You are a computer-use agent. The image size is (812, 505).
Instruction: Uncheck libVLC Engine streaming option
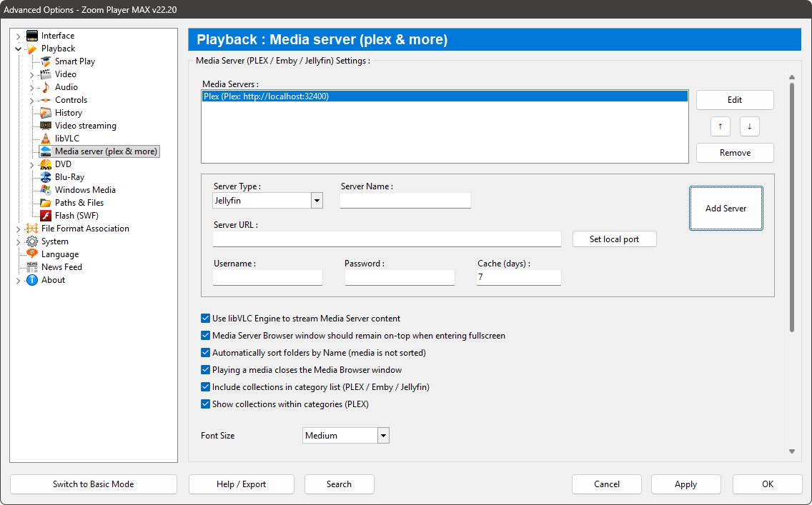click(205, 318)
